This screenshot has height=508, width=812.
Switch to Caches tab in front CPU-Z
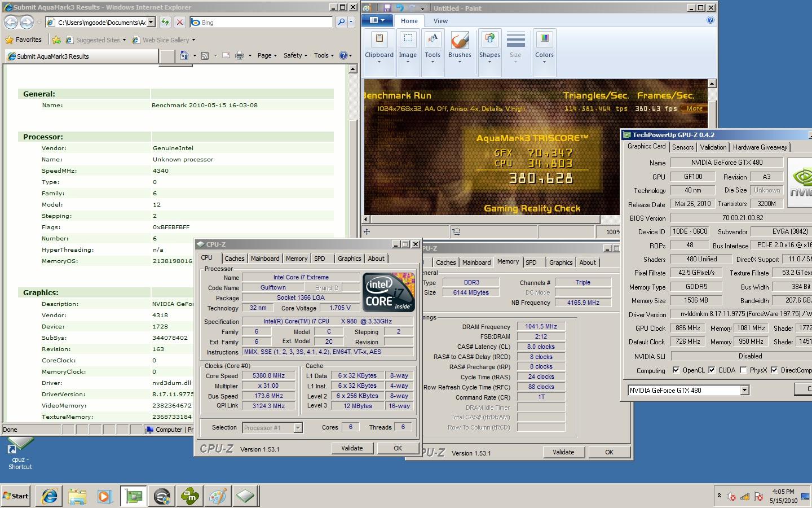(x=234, y=259)
